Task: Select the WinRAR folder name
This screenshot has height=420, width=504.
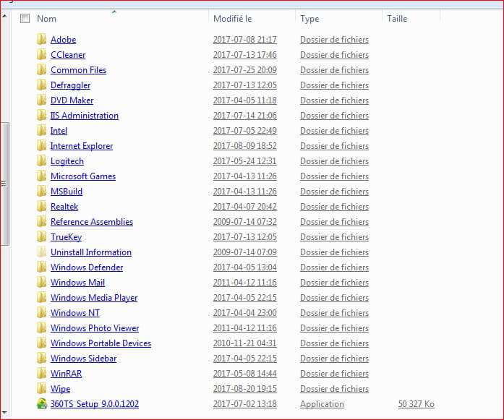Action: (x=67, y=374)
